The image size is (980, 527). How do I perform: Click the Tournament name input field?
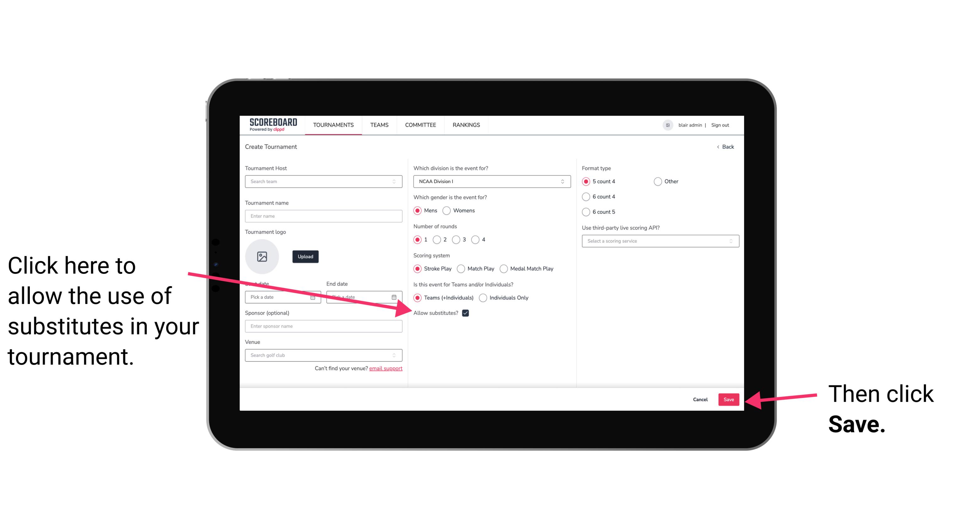(x=323, y=215)
